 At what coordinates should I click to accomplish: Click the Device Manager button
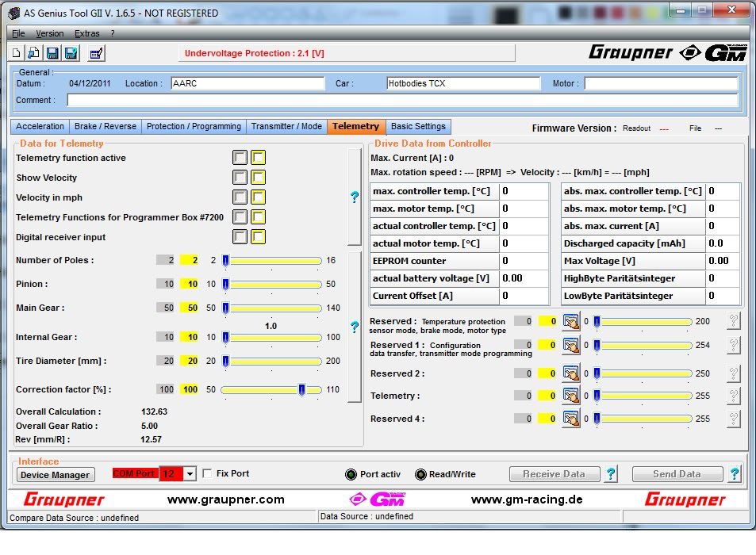(56, 475)
